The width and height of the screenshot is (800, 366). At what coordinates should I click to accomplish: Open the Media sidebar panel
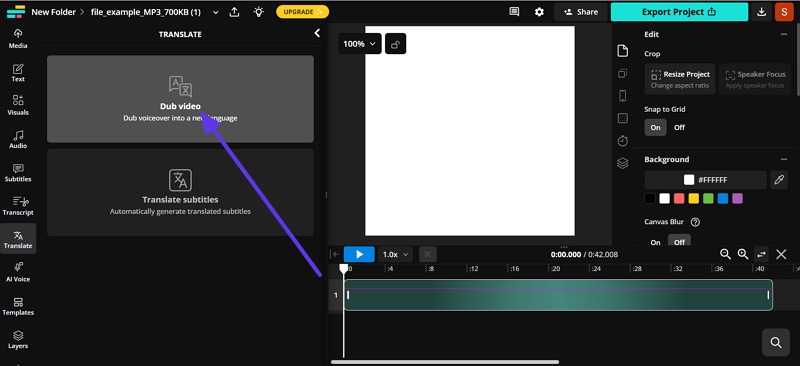(18, 39)
